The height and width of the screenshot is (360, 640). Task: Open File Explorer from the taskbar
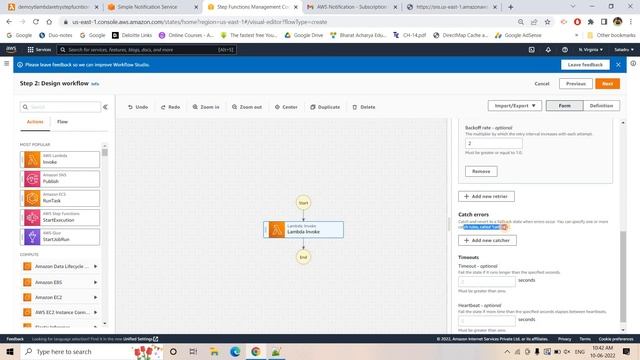pyautogui.click(x=214, y=351)
